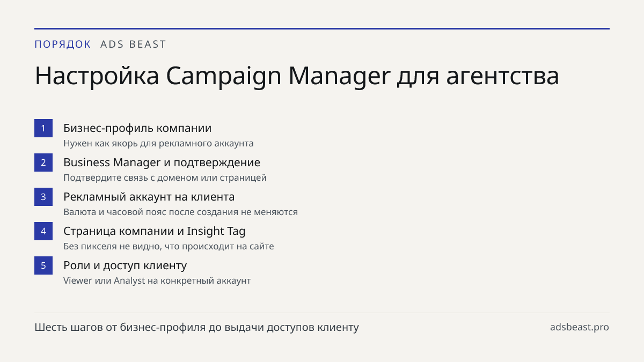Click the number badge for step 2
Image resolution: width=644 pixels, height=362 pixels.
[43, 162]
